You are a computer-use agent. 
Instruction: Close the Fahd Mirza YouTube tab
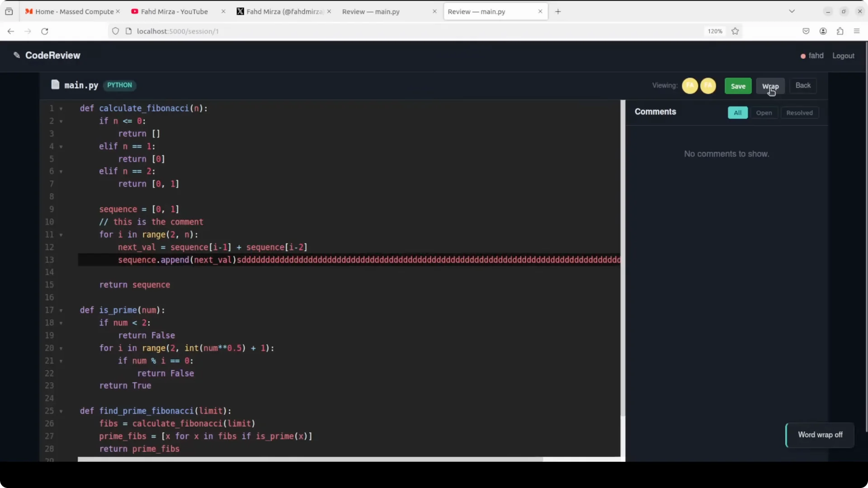click(223, 11)
